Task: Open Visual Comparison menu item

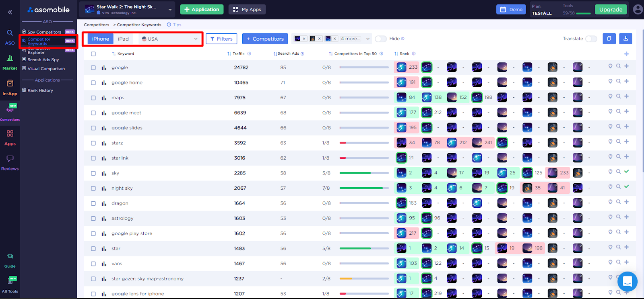Action: click(x=46, y=69)
